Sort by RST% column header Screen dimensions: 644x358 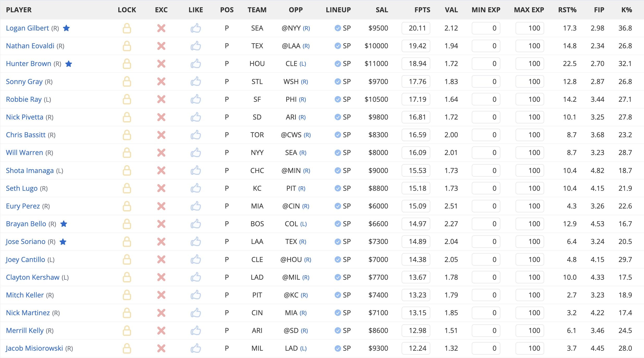(x=567, y=10)
